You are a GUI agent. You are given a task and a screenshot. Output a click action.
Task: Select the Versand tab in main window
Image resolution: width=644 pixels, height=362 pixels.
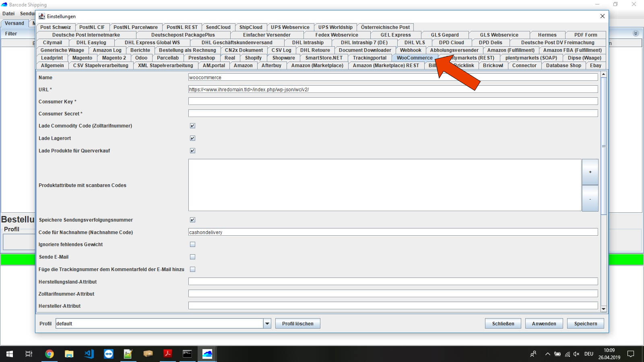14,23
